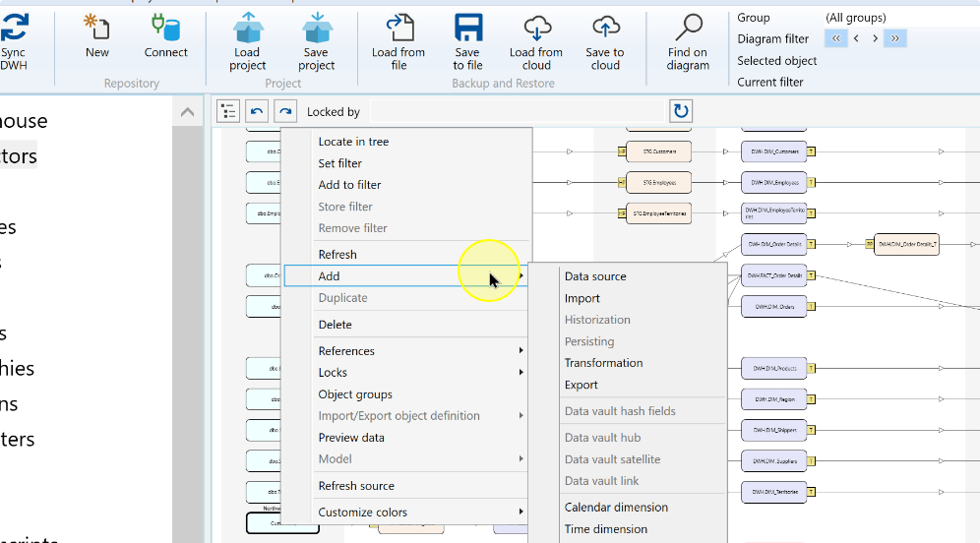The width and height of the screenshot is (980, 543).
Task: Click Save to cloud icon
Action: pyautogui.click(x=605, y=28)
